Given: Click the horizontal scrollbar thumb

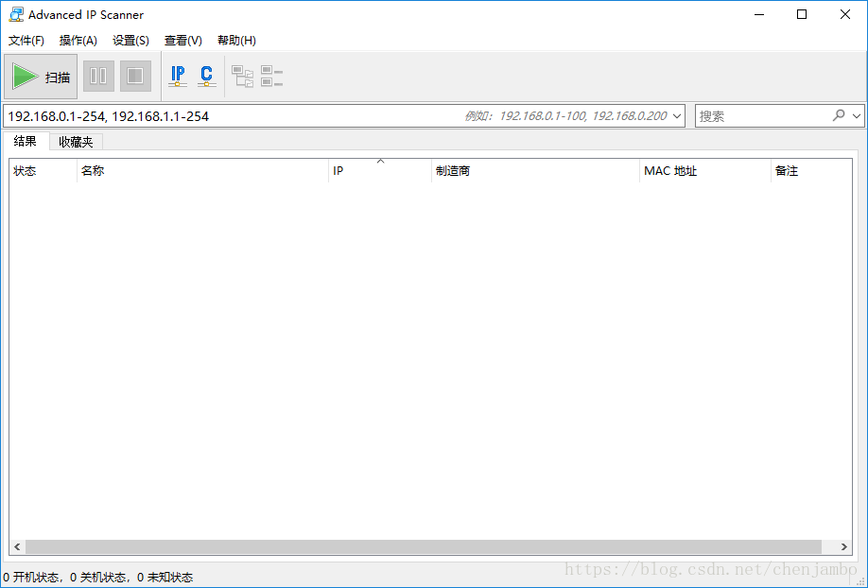Looking at the screenshot, I should 424,546.
